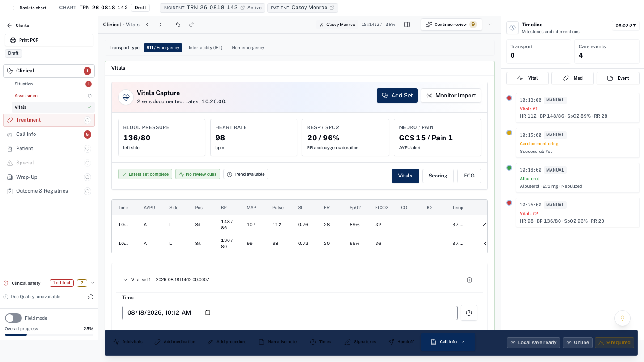Click the green Albuterol timeline marker
The height and width of the screenshot is (362, 644).
click(x=509, y=168)
